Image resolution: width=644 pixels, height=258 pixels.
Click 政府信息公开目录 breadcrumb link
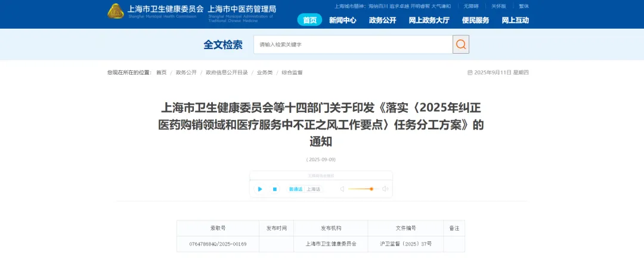227,72
